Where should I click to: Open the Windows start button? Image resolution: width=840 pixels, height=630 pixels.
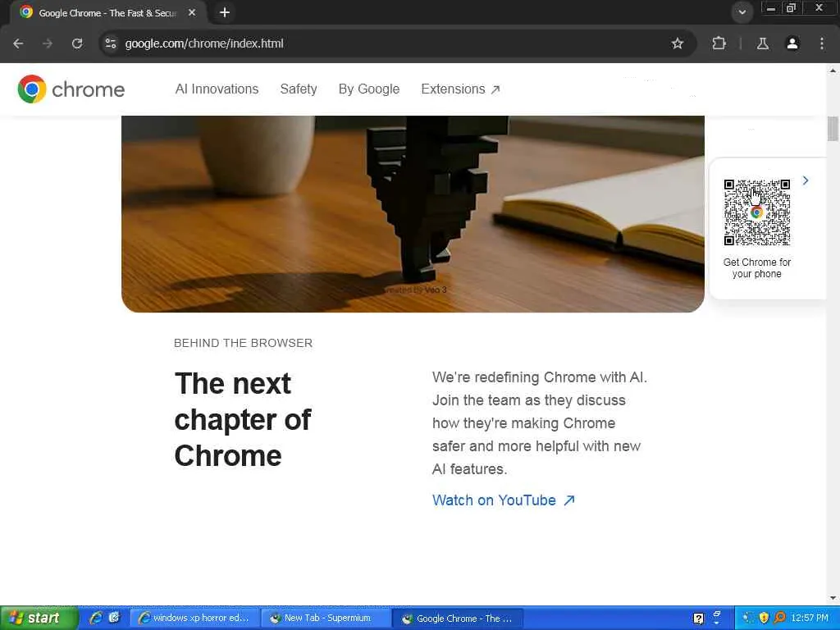tap(38, 619)
